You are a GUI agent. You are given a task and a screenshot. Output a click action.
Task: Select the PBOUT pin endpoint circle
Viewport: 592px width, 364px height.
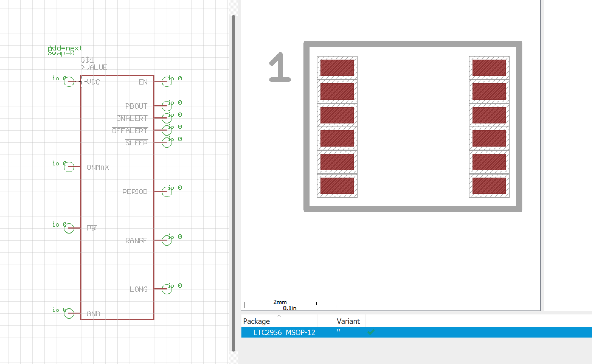(167, 106)
